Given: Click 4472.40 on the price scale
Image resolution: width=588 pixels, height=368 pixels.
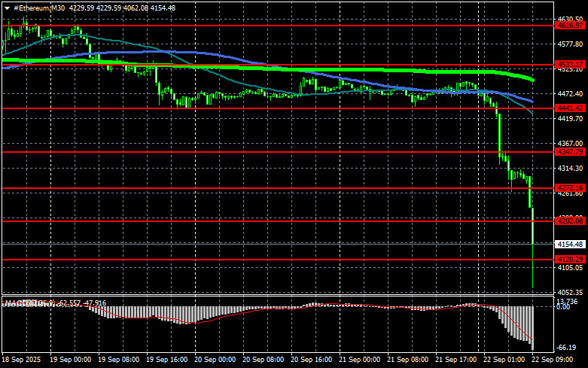Looking at the screenshot, I should [570, 93].
